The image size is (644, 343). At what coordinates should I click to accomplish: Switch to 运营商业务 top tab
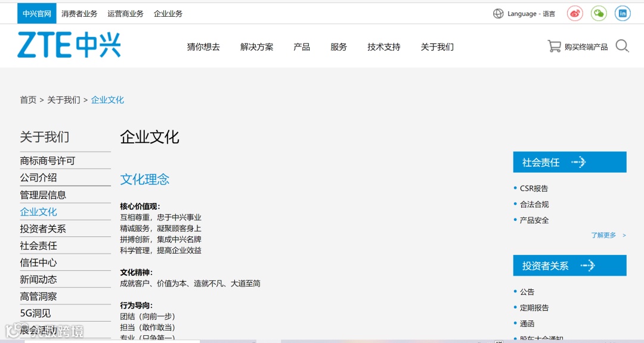[125, 14]
